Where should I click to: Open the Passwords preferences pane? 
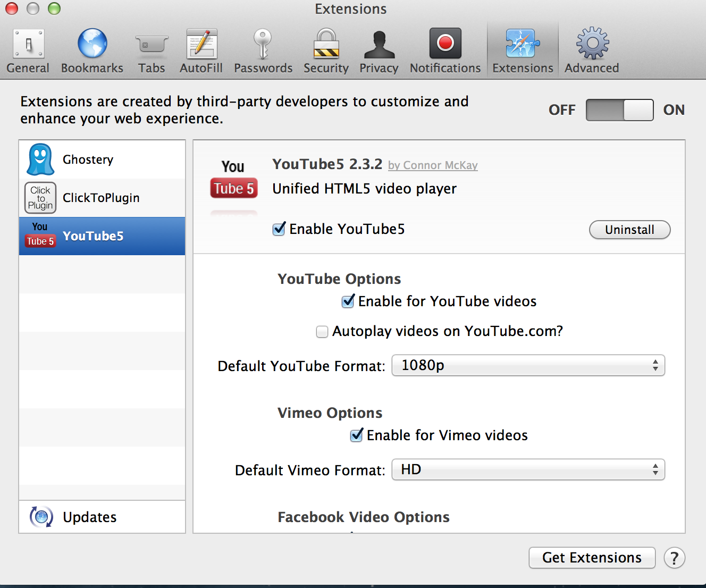click(x=263, y=52)
